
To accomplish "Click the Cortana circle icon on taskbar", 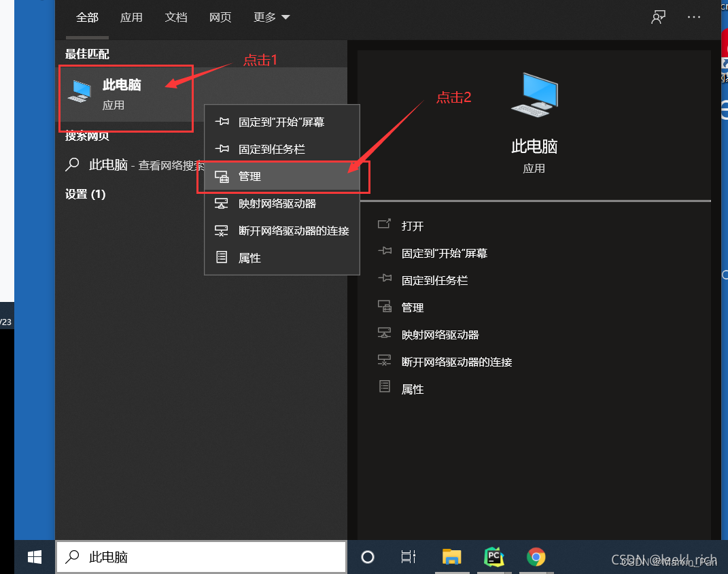I will (367, 556).
